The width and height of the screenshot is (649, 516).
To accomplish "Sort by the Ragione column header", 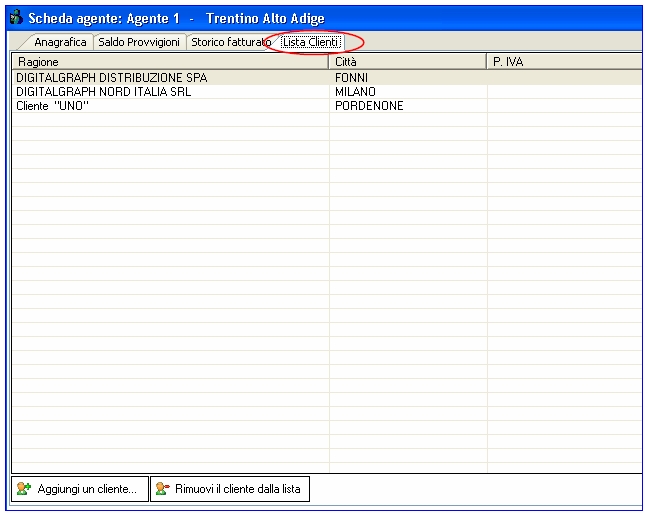I will coord(170,62).
